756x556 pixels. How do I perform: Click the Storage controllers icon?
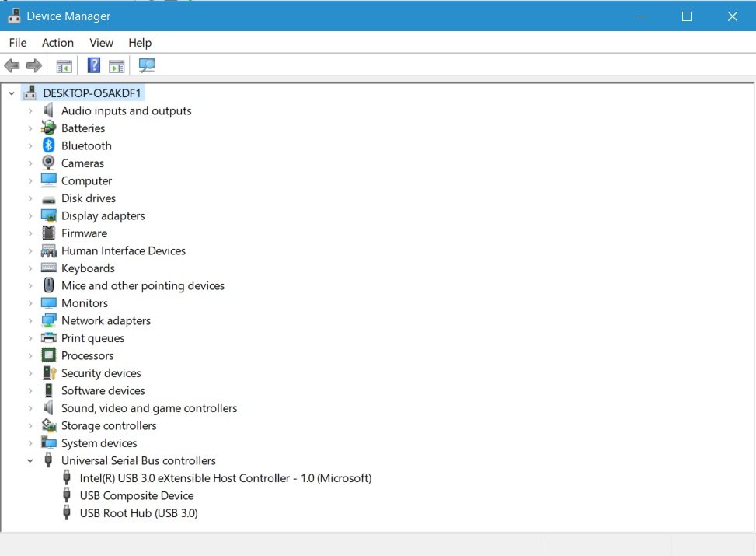[x=49, y=425]
